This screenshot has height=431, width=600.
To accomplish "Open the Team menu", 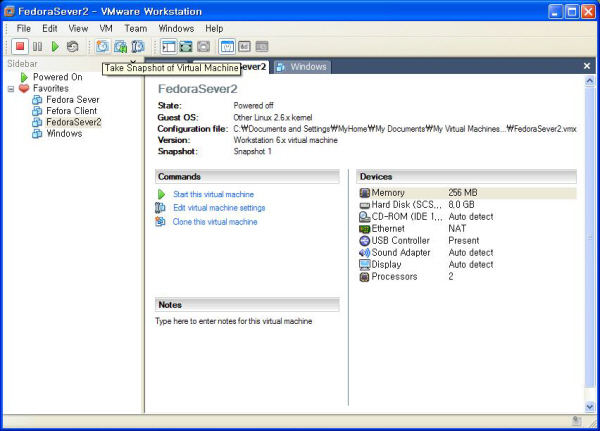I will (136, 28).
